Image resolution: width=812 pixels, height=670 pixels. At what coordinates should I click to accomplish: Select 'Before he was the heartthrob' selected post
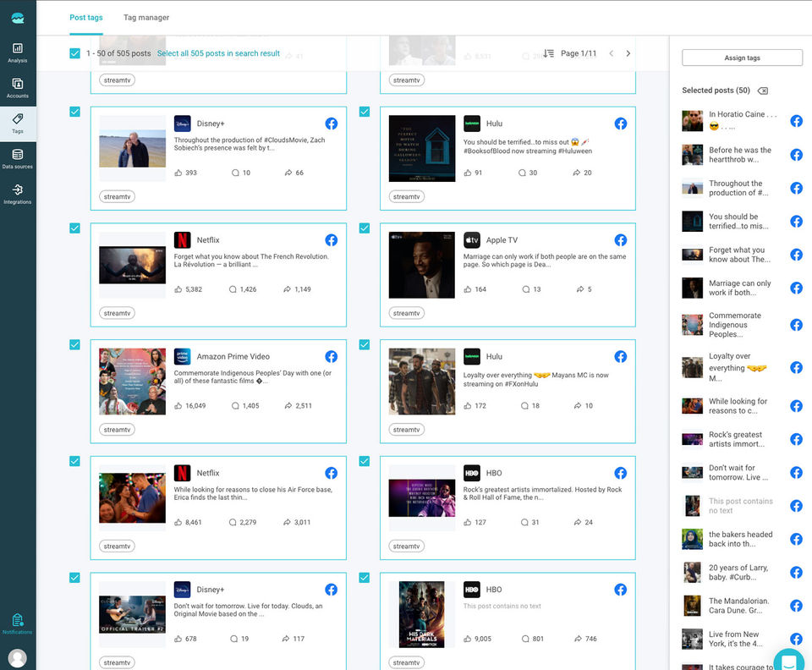(x=742, y=155)
